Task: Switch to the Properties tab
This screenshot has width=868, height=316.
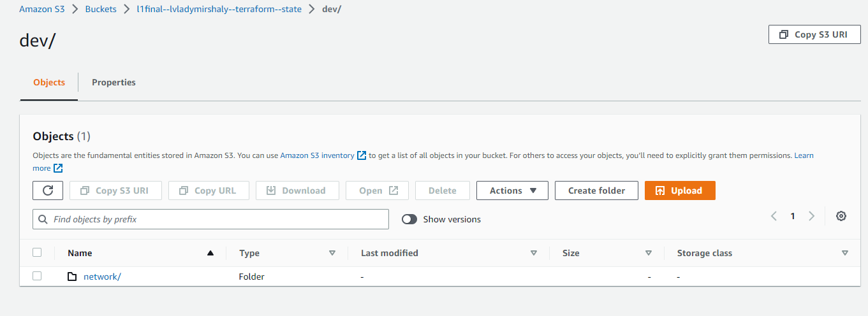Action: point(114,82)
